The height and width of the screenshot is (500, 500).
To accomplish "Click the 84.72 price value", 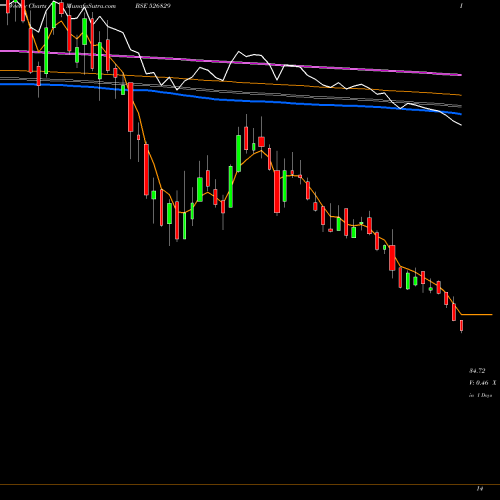I will [x=477, y=370].
